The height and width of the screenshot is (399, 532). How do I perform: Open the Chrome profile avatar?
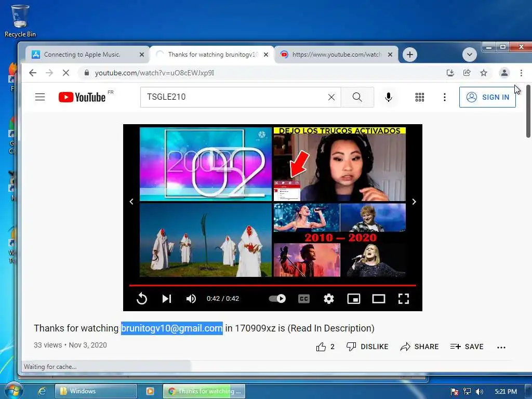(504, 73)
